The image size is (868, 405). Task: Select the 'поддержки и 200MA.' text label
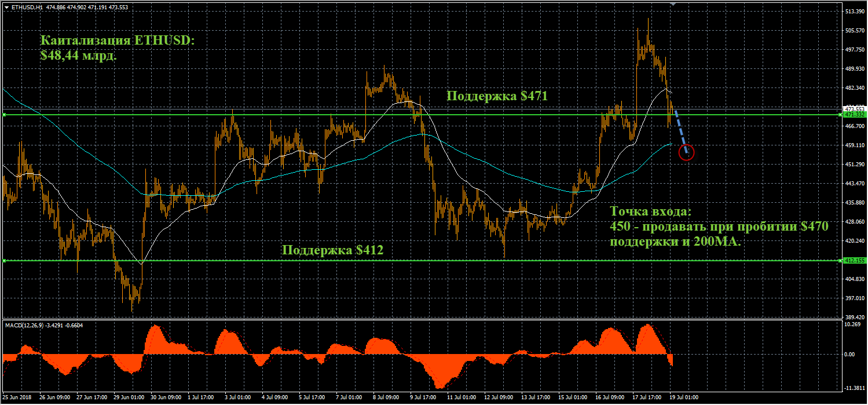pyautogui.click(x=676, y=242)
